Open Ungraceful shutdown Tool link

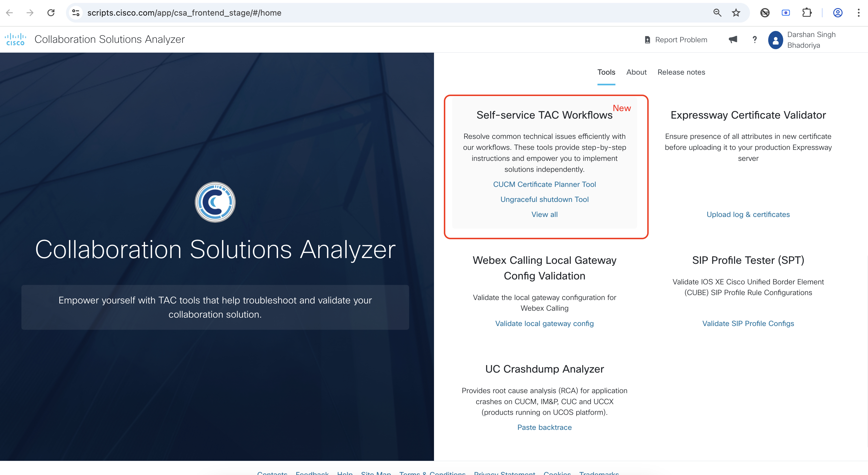(544, 199)
